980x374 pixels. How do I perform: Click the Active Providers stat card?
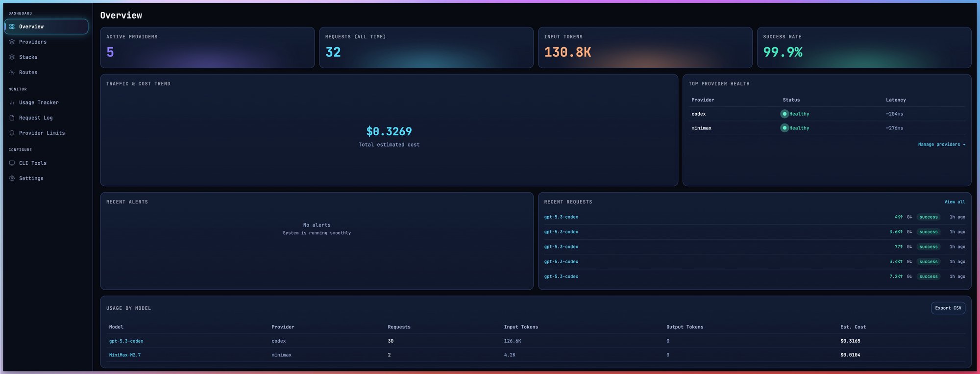pos(207,48)
